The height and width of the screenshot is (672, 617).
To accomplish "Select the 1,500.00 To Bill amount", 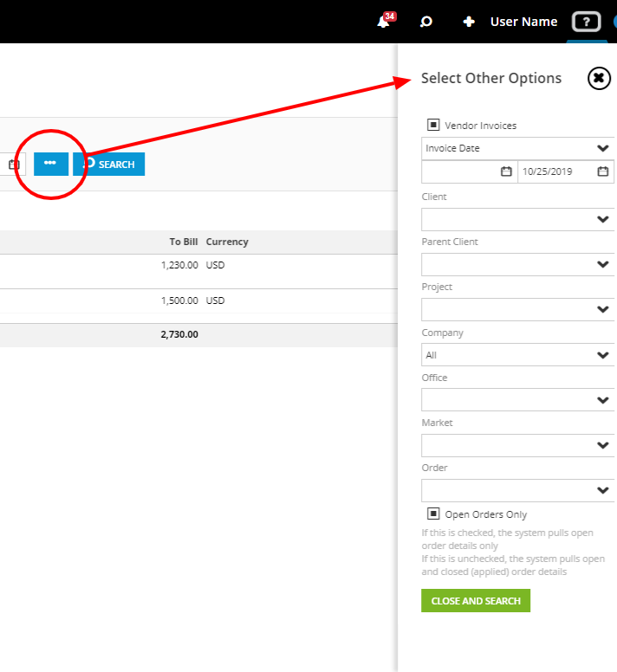I will tap(179, 300).
